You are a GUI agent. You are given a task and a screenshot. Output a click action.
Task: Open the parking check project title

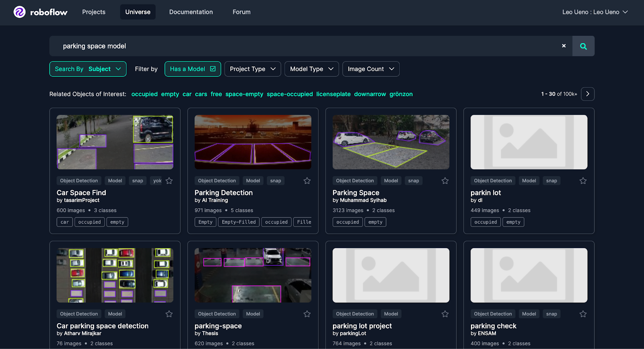coord(493,326)
